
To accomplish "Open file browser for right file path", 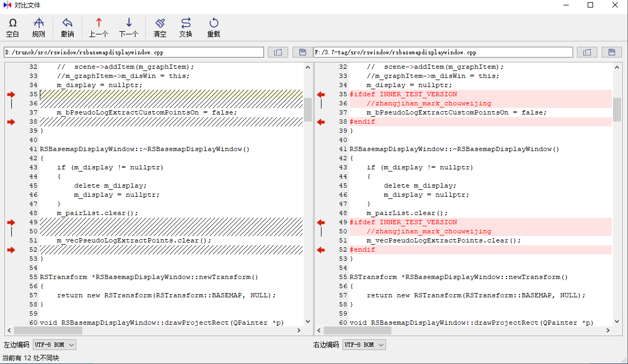I will click(x=587, y=52).
